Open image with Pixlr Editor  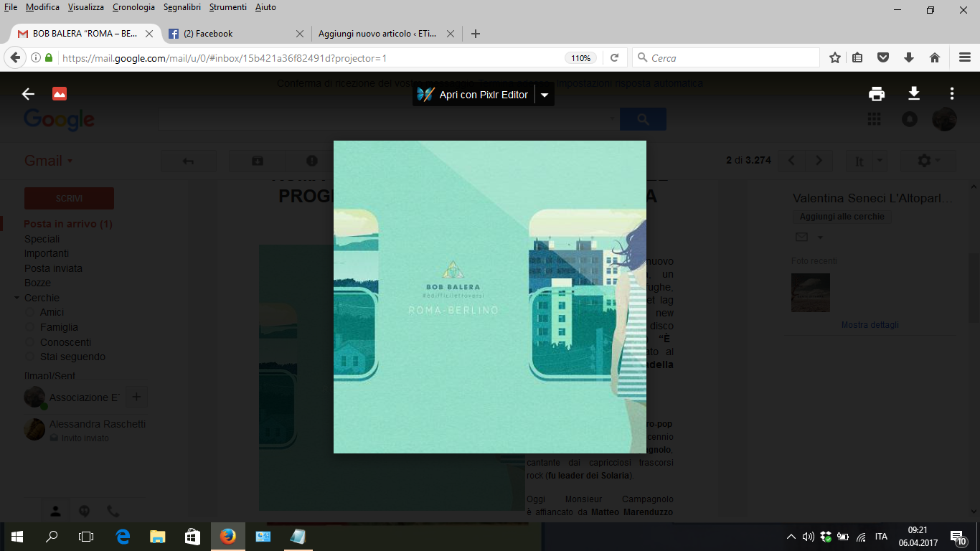tap(473, 95)
